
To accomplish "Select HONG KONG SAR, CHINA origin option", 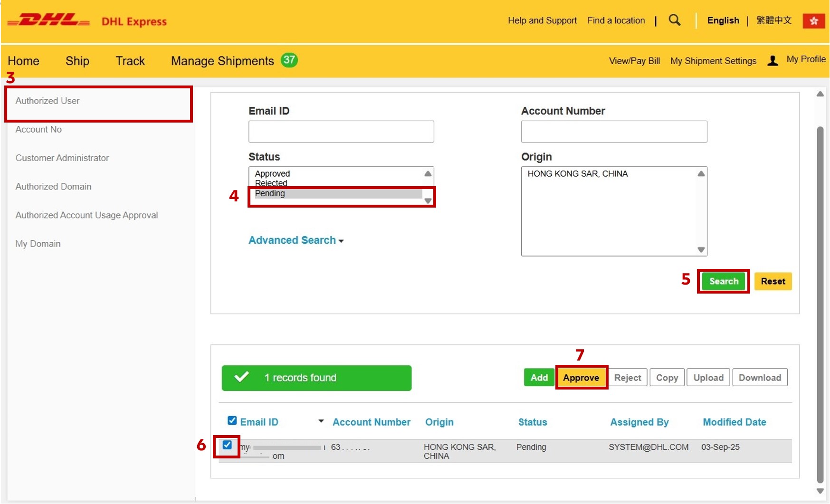I will 577,174.
